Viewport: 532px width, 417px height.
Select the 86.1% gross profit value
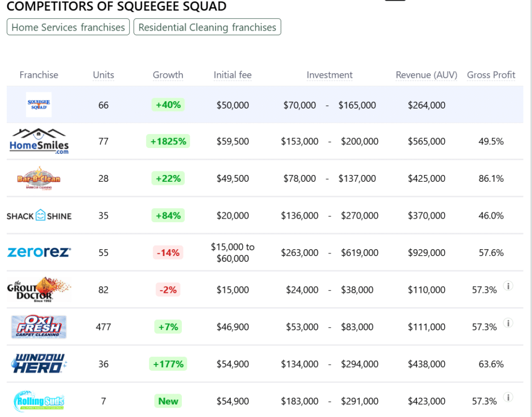tap(491, 178)
